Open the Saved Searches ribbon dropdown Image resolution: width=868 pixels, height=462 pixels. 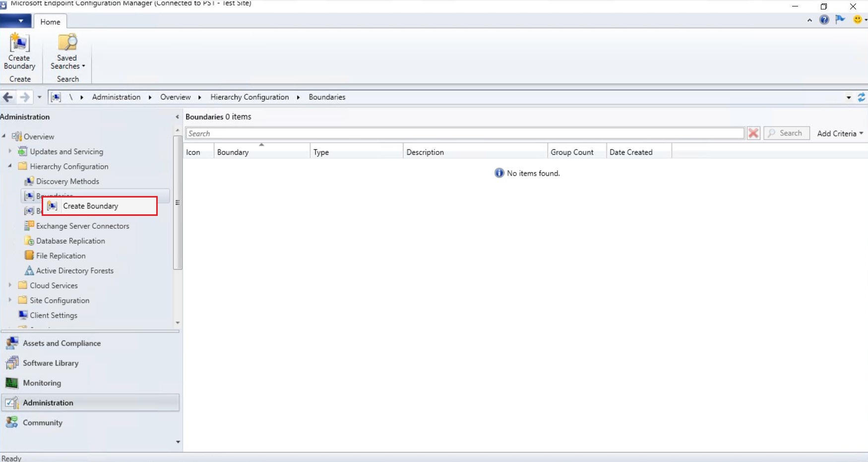click(67, 53)
